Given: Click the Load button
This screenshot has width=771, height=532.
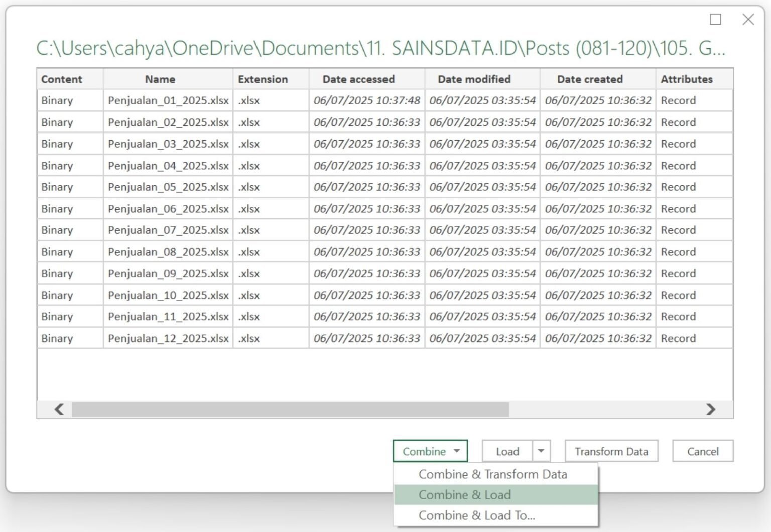Looking at the screenshot, I should coord(508,451).
